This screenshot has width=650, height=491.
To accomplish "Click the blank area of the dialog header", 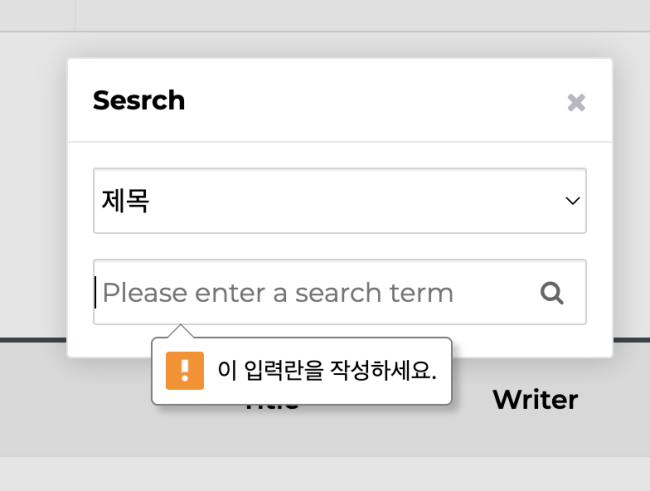I will coord(373,100).
